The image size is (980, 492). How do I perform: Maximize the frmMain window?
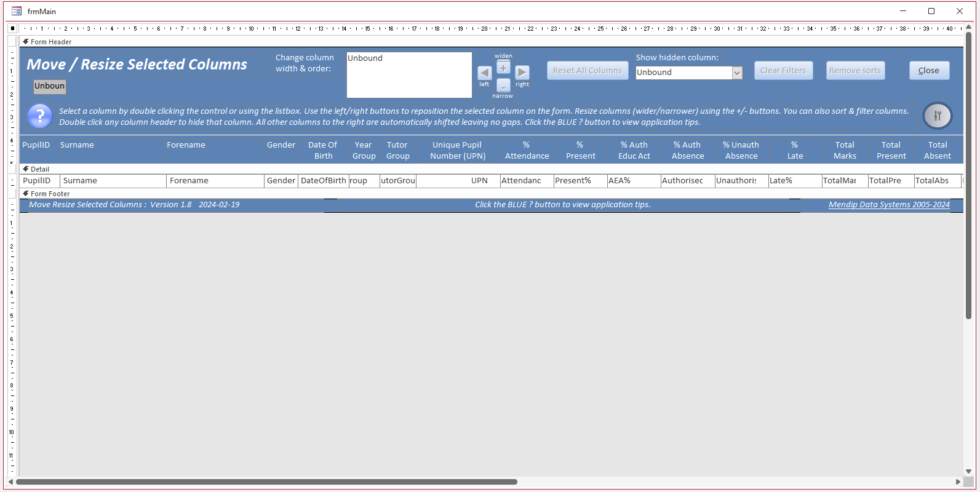click(x=931, y=11)
